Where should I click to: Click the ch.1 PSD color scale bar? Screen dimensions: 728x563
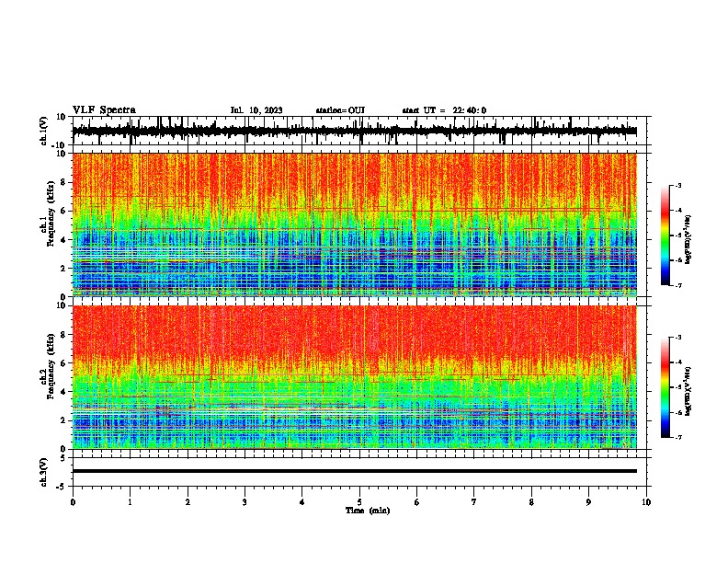pos(665,236)
